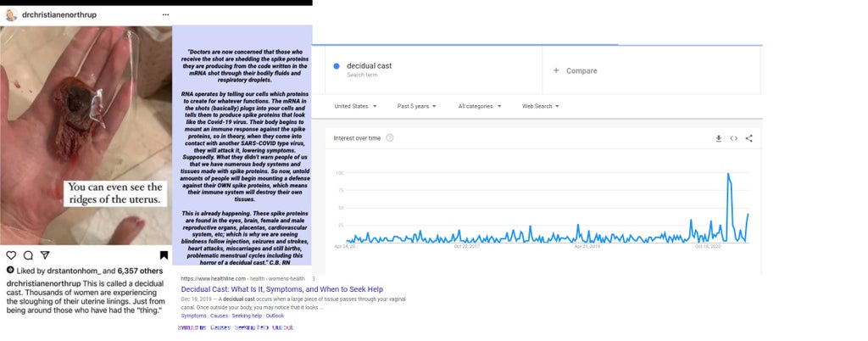Open the three-dot post options menu
This screenshot has height=341, width=868.
165,14
